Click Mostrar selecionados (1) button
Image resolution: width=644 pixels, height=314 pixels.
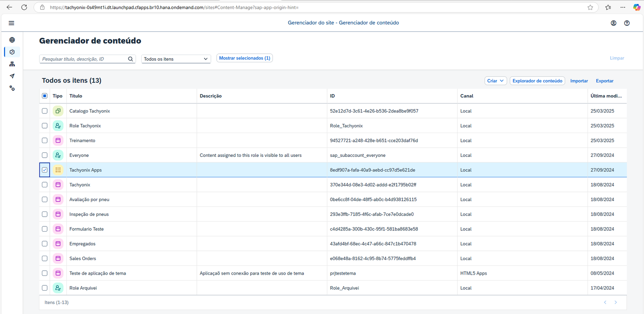coord(245,58)
